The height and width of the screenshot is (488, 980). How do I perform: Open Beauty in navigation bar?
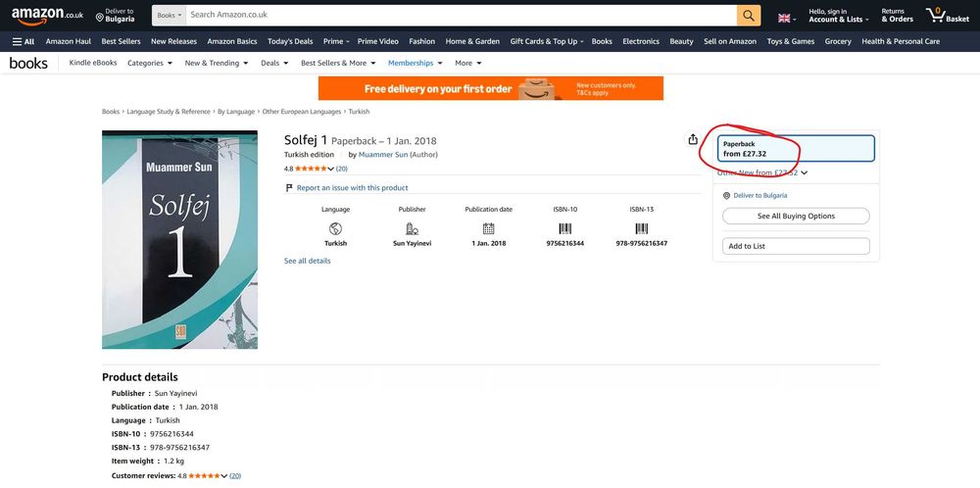point(681,41)
